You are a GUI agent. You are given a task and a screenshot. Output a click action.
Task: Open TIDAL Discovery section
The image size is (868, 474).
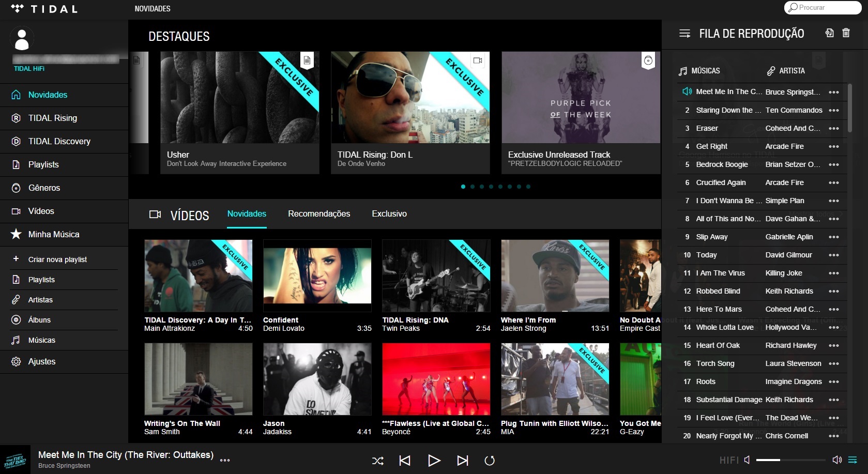pos(64,142)
